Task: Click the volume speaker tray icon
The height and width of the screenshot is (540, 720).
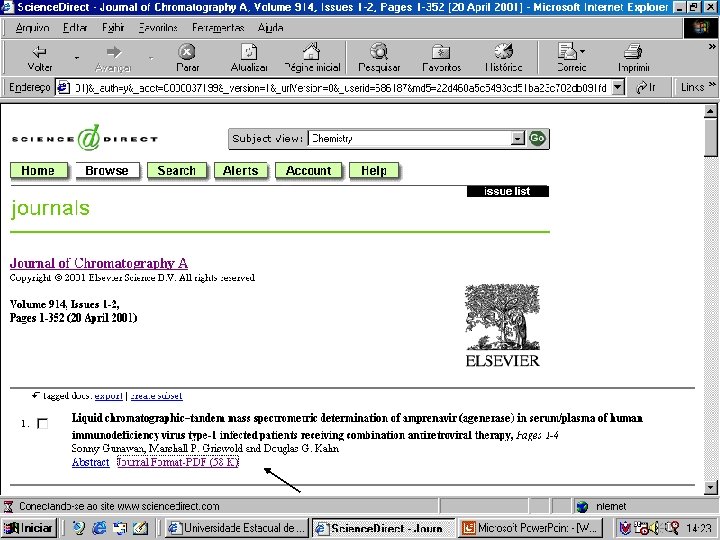Action: (x=654, y=528)
